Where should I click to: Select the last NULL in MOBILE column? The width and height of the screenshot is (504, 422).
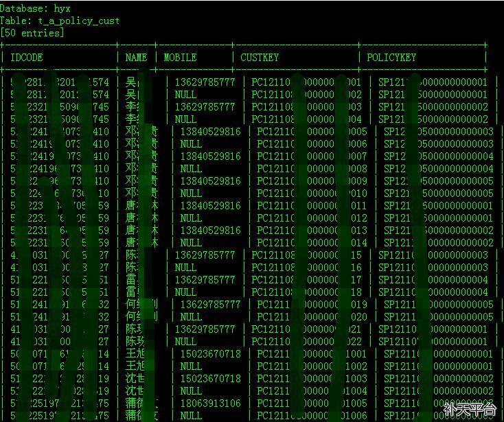tap(191, 416)
